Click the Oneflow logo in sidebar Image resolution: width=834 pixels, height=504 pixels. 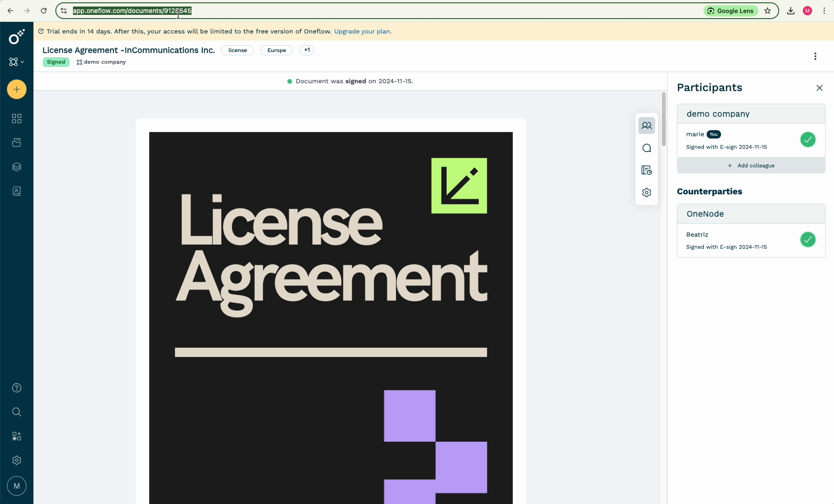point(17,37)
